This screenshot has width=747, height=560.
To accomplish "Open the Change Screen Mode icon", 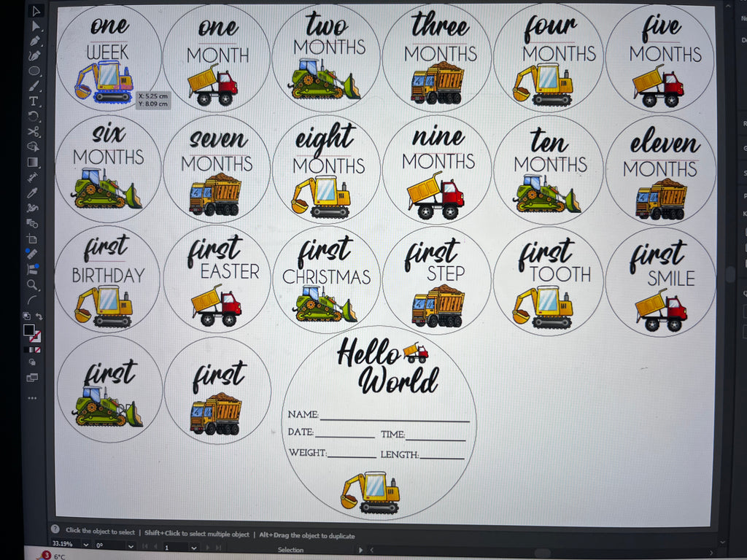I will pyautogui.click(x=32, y=378).
